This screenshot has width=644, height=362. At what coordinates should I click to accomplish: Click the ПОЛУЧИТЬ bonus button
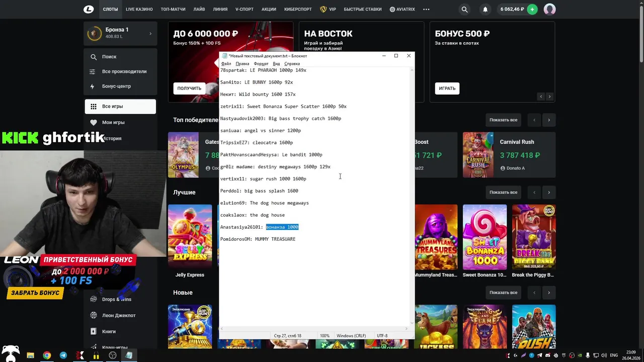(189, 88)
